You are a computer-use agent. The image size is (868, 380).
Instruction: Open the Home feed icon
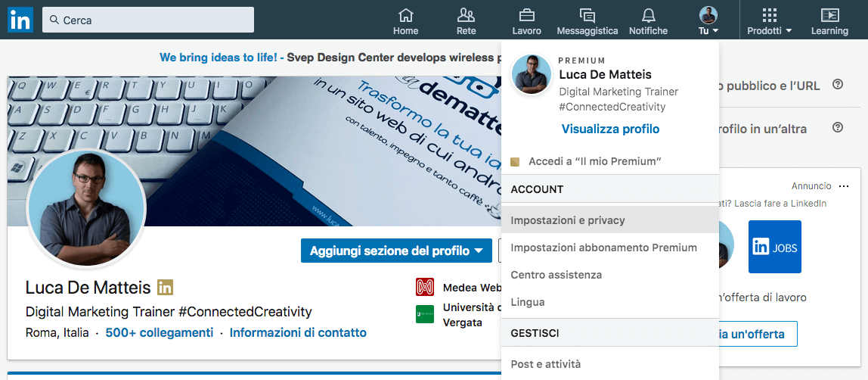click(x=406, y=15)
